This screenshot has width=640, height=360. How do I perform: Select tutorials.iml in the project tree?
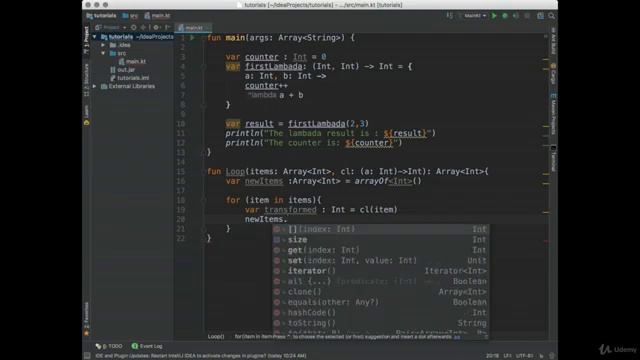tap(130, 78)
